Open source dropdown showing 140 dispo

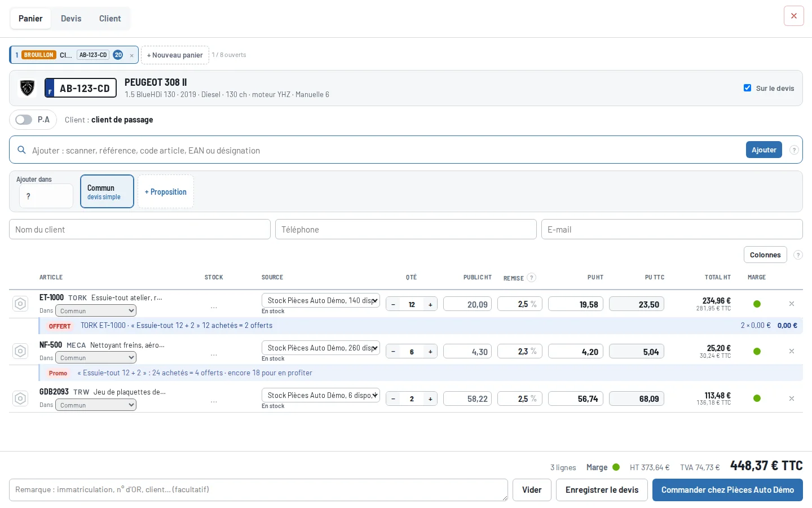[x=321, y=300]
